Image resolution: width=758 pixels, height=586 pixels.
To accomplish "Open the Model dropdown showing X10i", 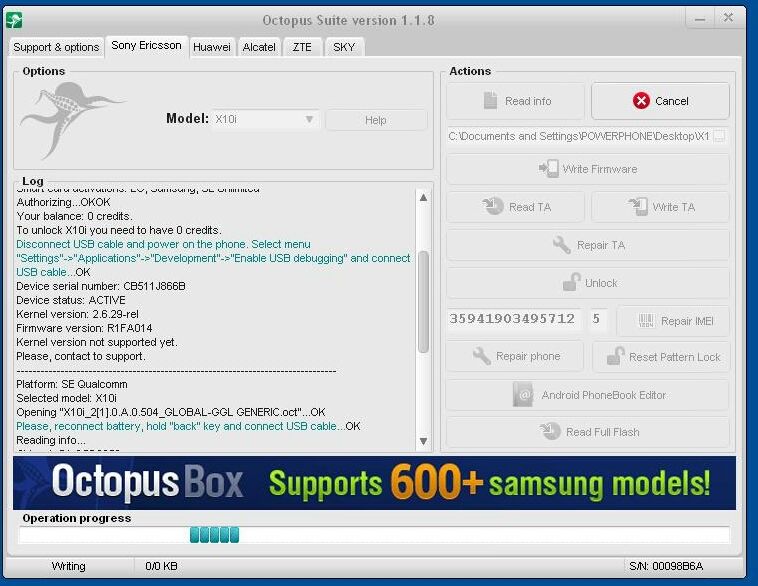I will 265,119.
